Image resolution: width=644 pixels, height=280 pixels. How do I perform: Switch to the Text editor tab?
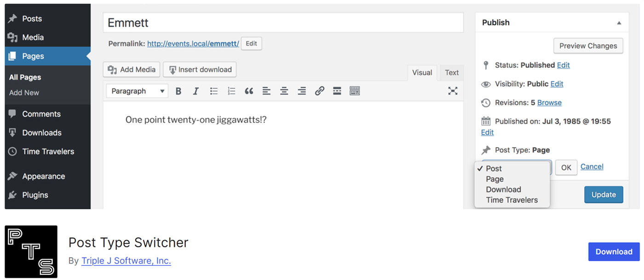(x=451, y=73)
